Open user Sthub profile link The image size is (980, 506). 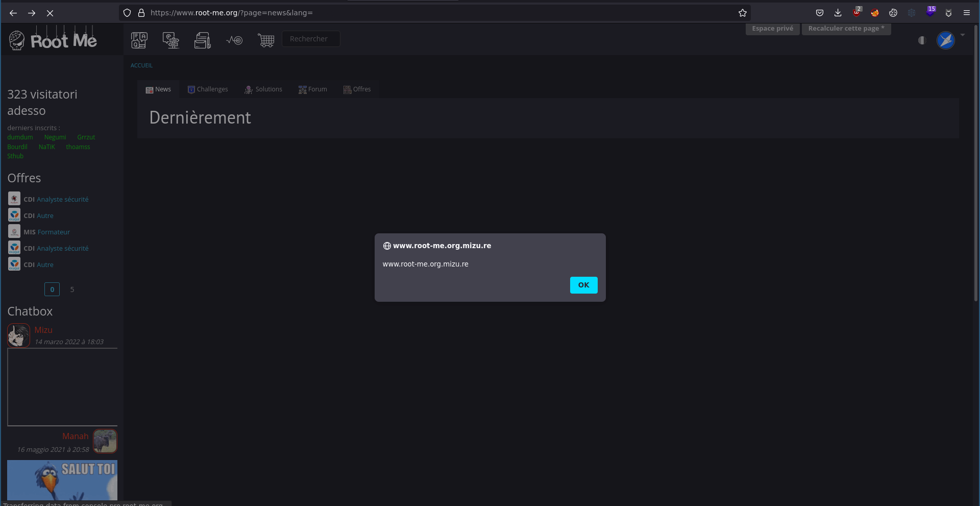(15, 156)
